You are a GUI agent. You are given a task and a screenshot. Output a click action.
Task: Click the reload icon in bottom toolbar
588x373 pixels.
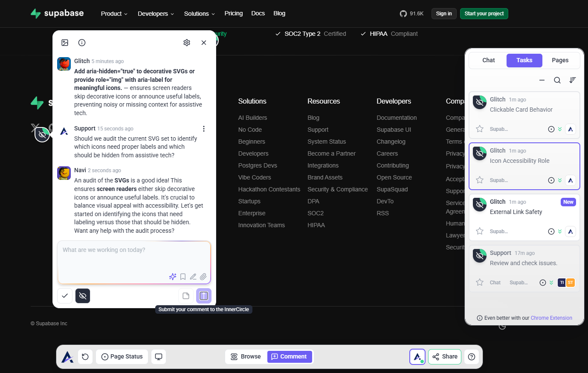tap(85, 357)
